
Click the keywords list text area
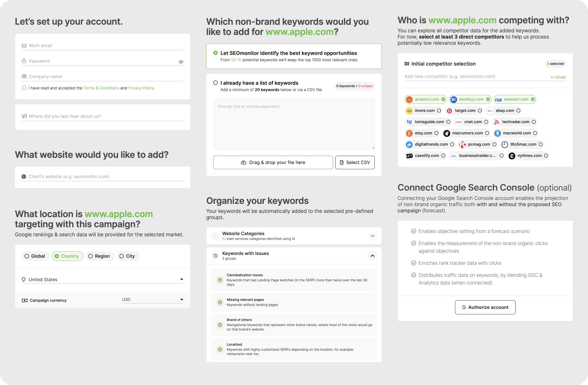click(294, 124)
